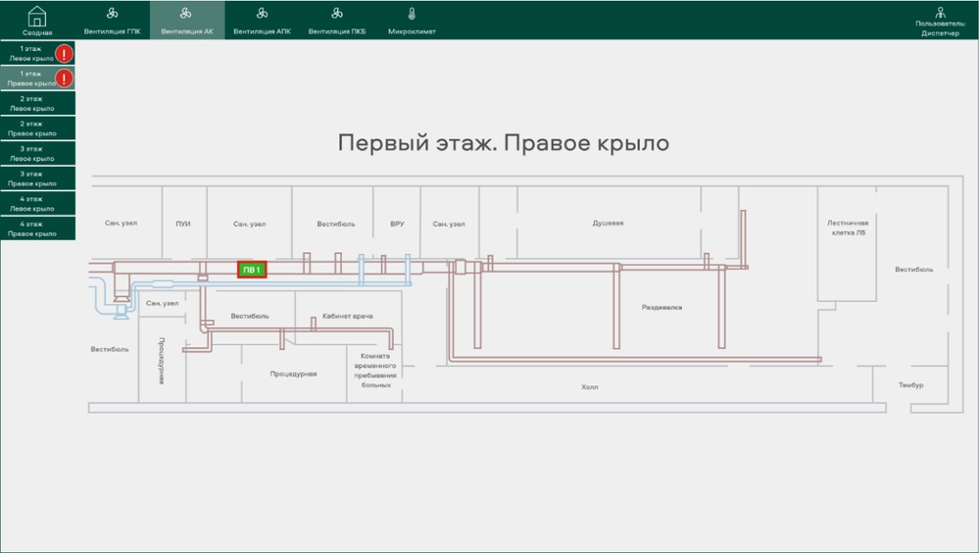Select 2 этаж Левое крыло

tap(31, 104)
